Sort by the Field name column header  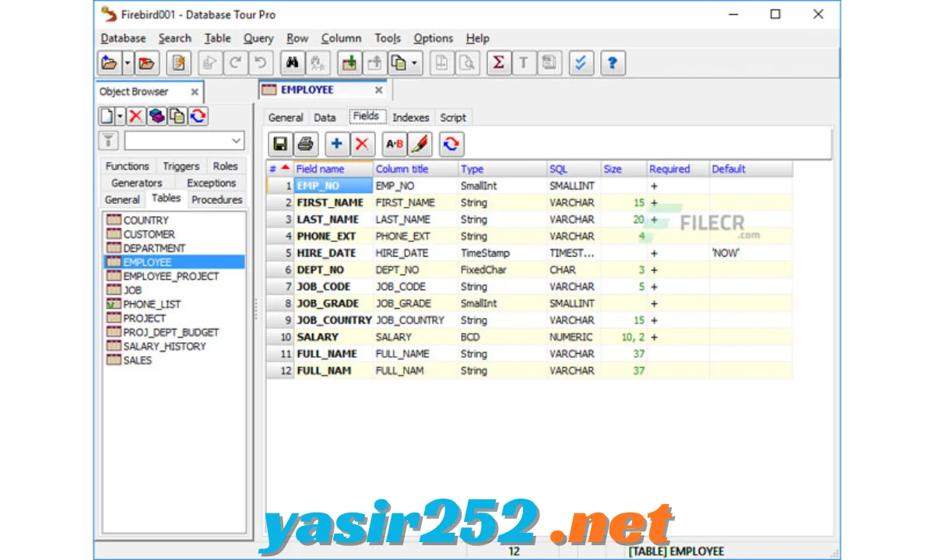[x=333, y=169]
